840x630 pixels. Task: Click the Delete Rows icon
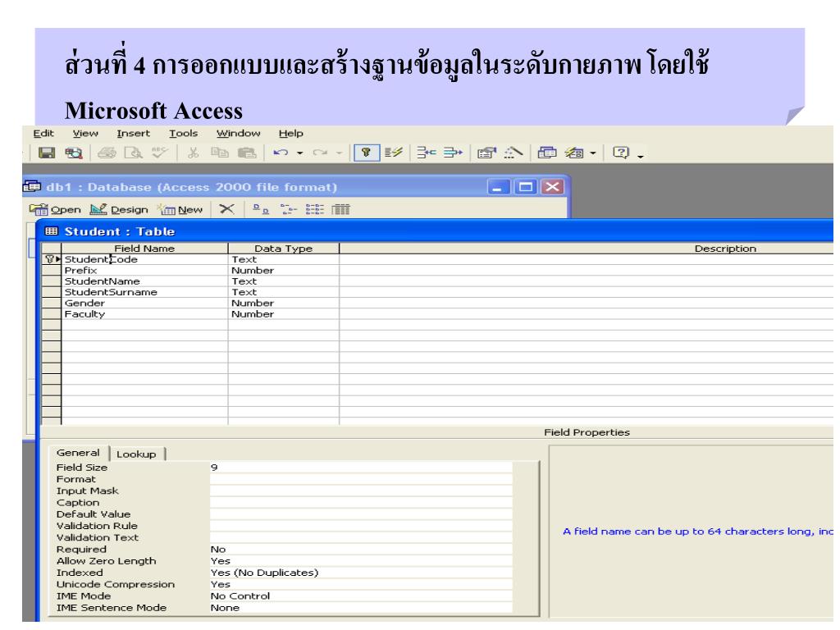453,153
